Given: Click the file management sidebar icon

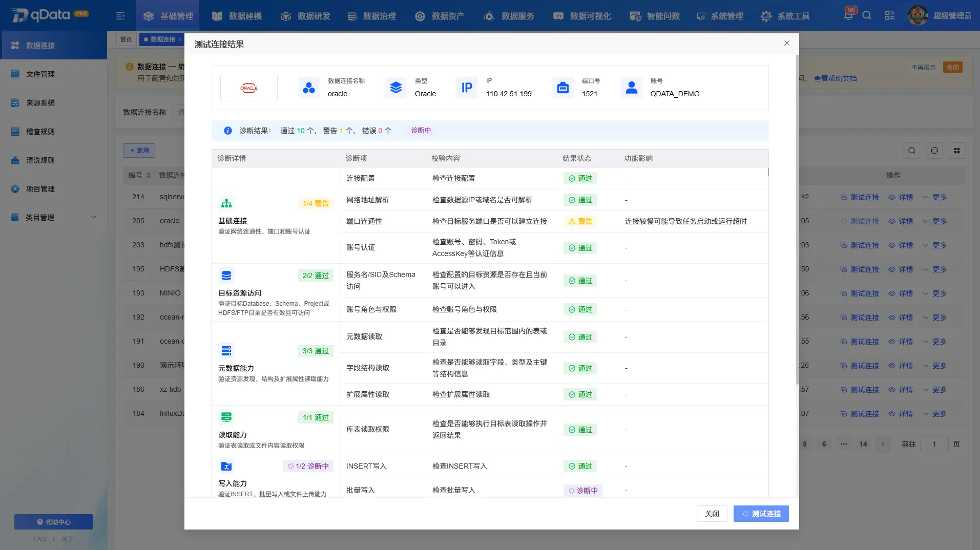Looking at the screenshot, I should click(x=15, y=74).
